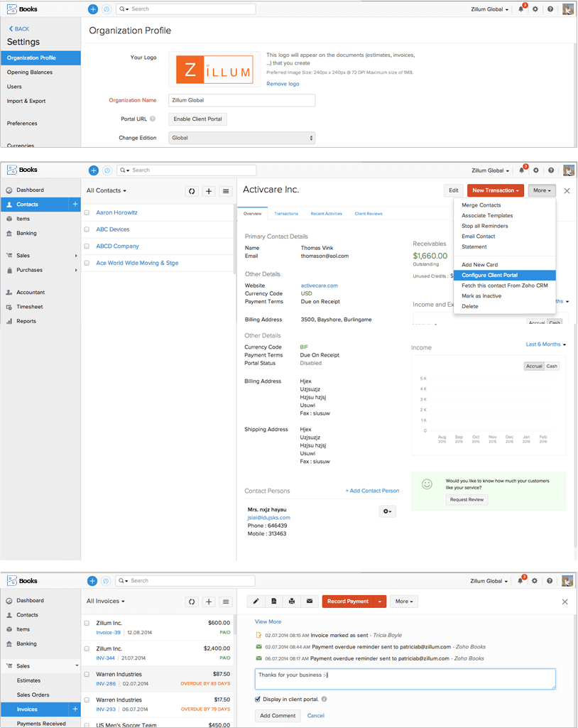The image size is (578, 728).
Task: Open the All Invoices filter dropdown
Action: 106,601
